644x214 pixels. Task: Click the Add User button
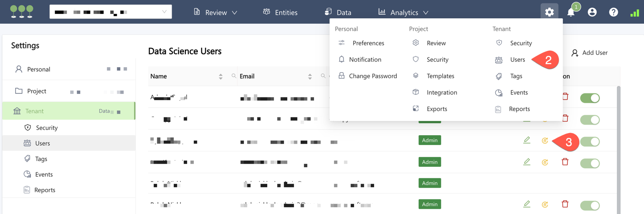589,53
